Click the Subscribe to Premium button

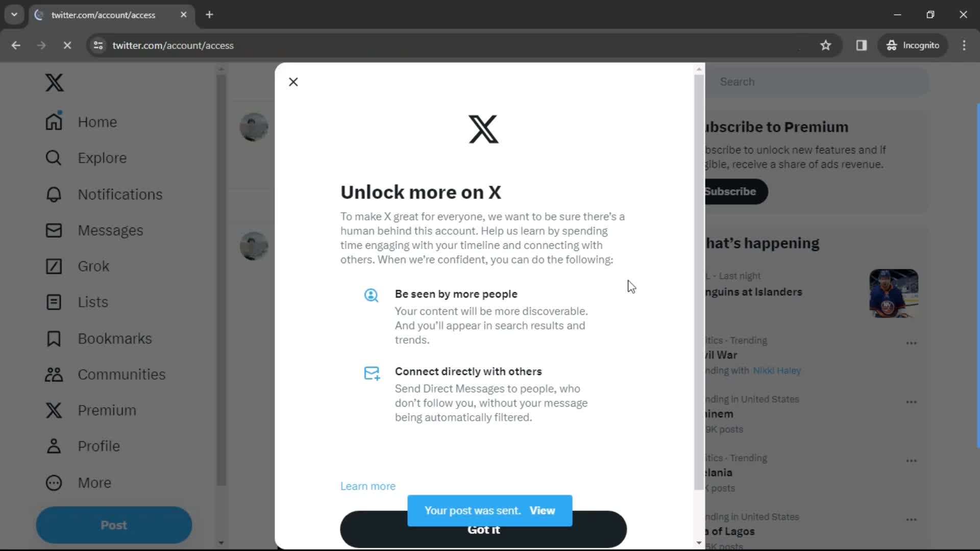pyautogui.click(x=731, y=191)
